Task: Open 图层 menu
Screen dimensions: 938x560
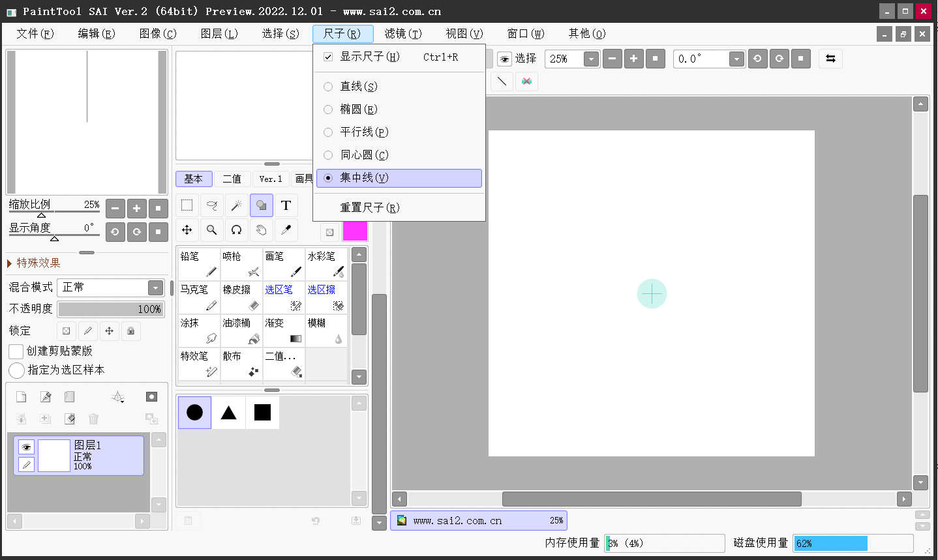Action: (219, 33)
